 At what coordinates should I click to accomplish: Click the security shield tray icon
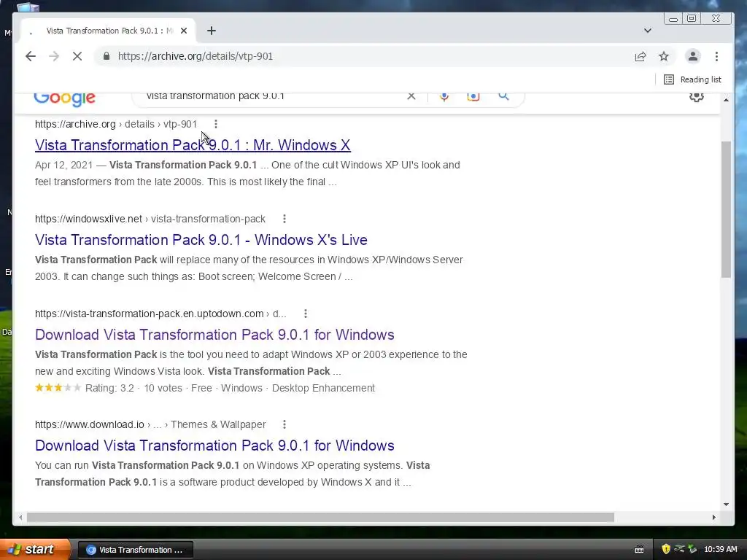(665, 550)
